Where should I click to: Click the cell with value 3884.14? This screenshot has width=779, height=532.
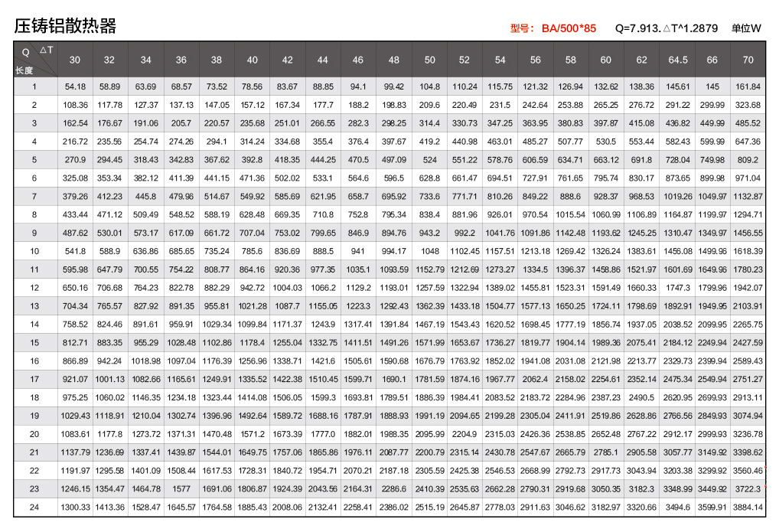point(748,507)
